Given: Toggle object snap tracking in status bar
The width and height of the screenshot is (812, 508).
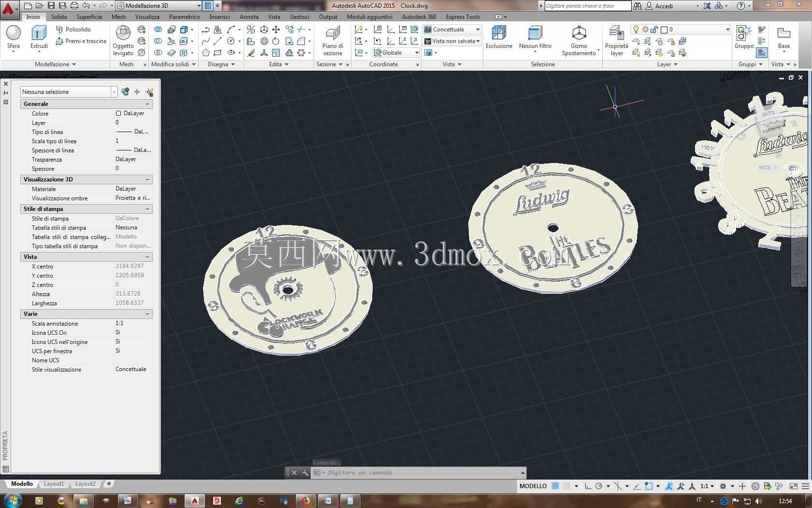Looking at the screenshot, I should (637, 486).
